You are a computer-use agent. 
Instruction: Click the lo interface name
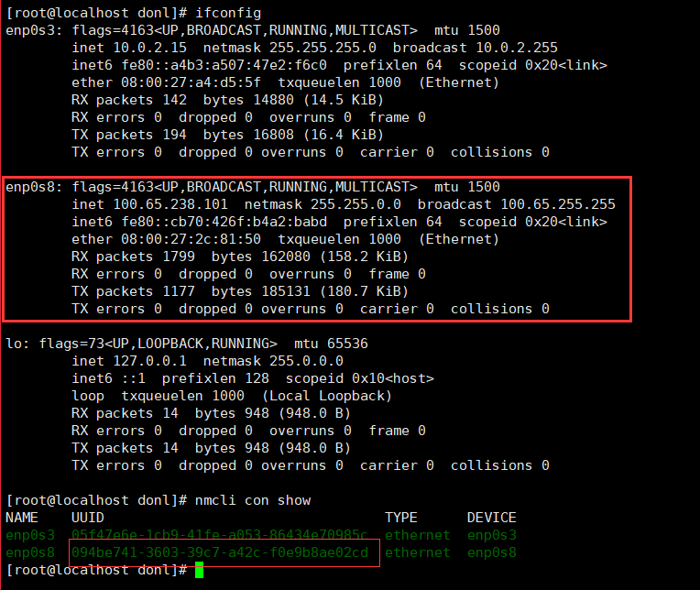[x=14, y=344]
